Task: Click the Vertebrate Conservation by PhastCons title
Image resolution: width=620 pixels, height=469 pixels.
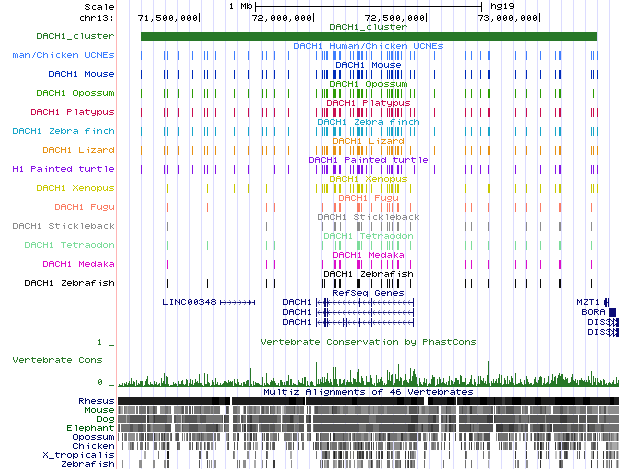Action: (x=367, y=342)
